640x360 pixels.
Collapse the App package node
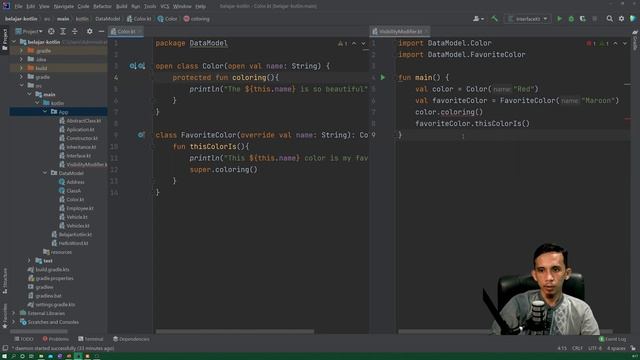(x=45, y=112)
